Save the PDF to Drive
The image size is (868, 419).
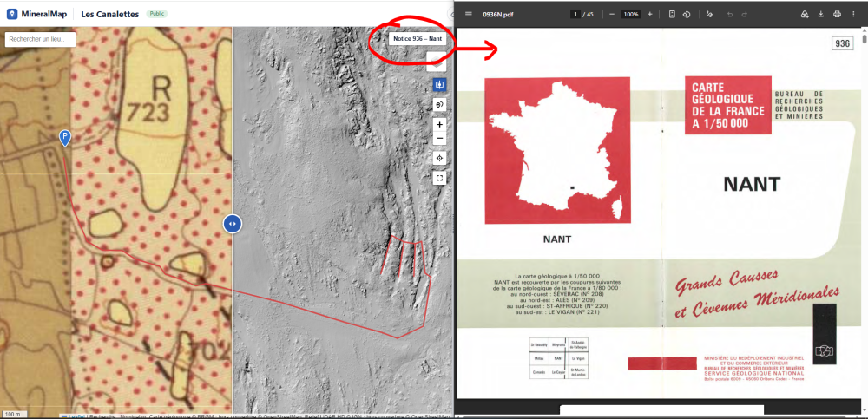[x=805, y=15]
